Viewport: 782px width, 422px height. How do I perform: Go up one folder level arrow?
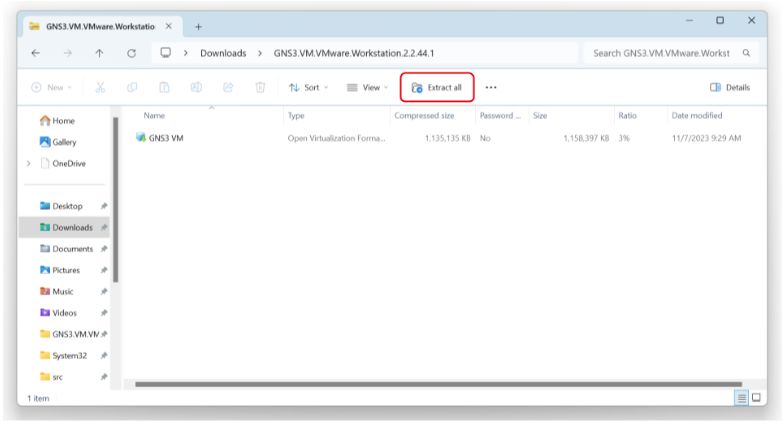(99, 53)
